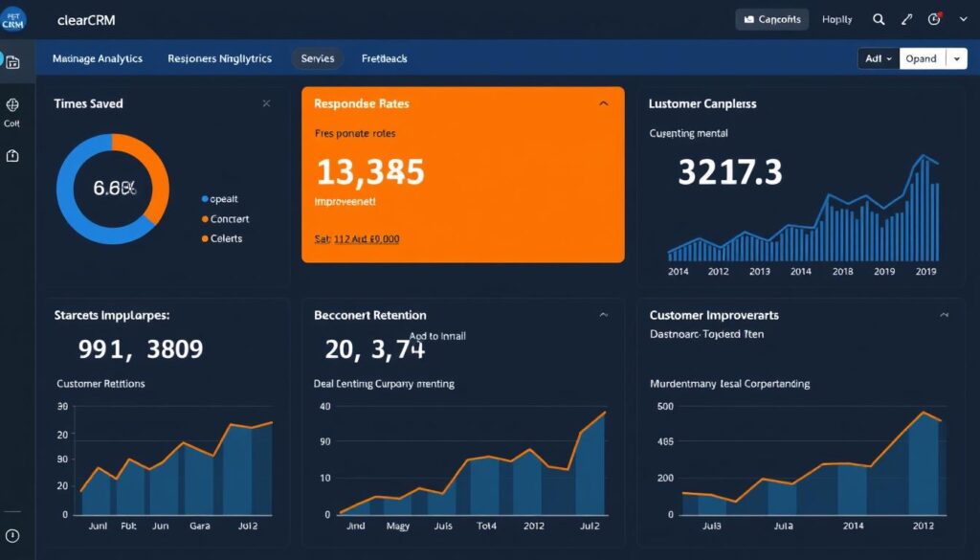Viewport: 980px width, 560px height.
Task: Open the Adt dropdown
Action: click(x=879, y=58)
